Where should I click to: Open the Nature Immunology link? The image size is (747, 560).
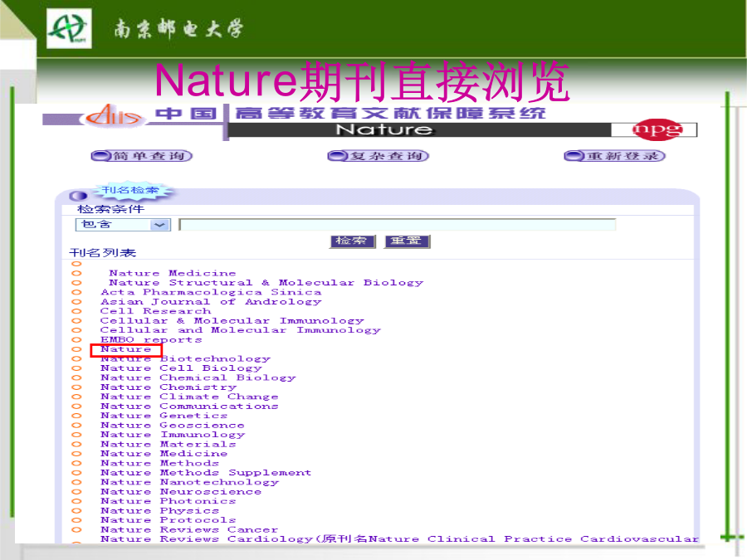(x=173, y=435)
